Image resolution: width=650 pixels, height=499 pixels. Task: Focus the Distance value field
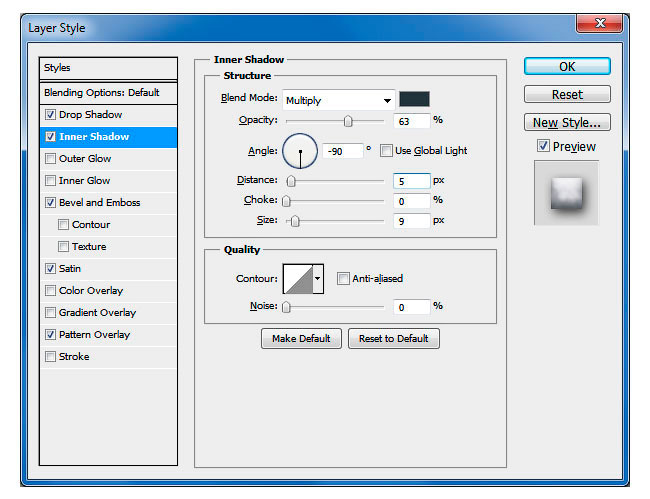click(412, 181)
